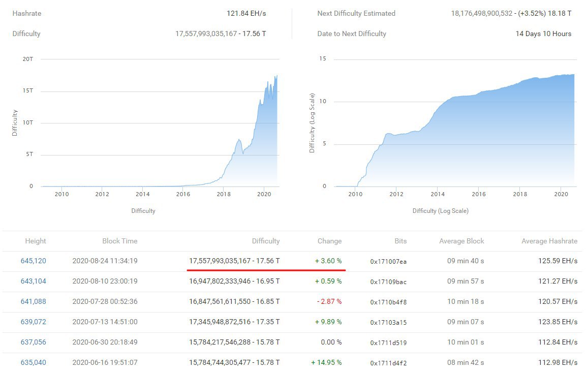Click the 0.00 % change value

(331, 342)
